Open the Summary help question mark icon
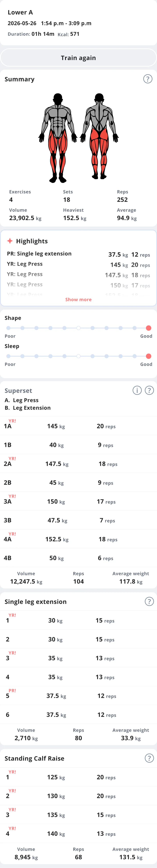Screen dimensions: 157x868 pos(148,79)
